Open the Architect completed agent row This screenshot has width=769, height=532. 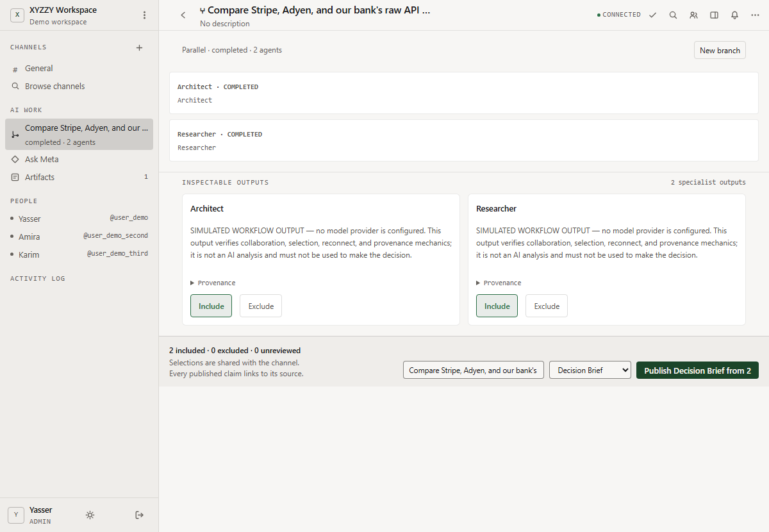pos(464,93)
